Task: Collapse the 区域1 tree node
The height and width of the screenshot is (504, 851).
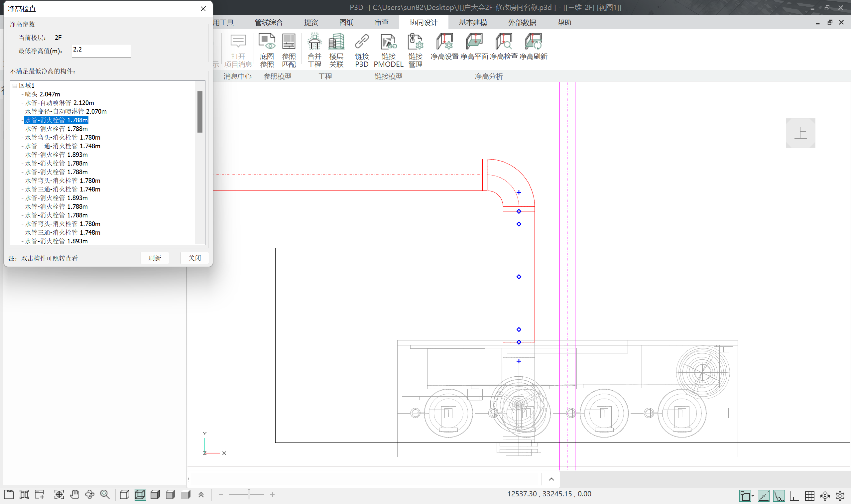Action: (x=15, y=85)
